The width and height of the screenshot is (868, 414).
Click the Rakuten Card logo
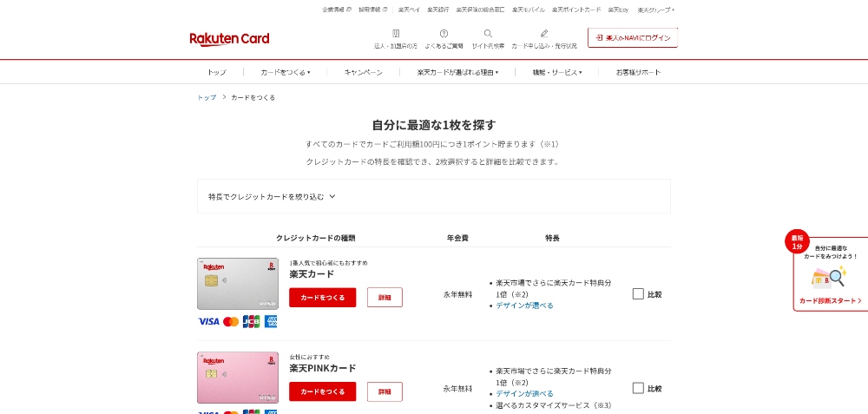[x=229, y=39]
